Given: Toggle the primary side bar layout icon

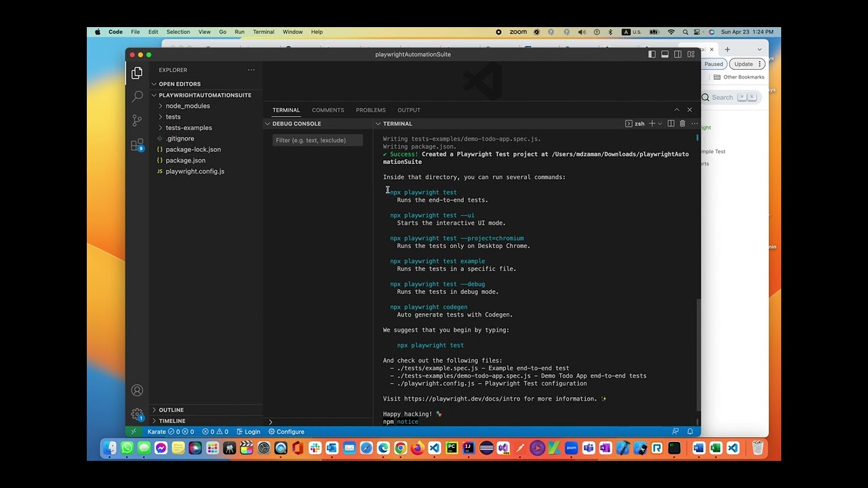Looking at the screenshot, I should point(652,54).
